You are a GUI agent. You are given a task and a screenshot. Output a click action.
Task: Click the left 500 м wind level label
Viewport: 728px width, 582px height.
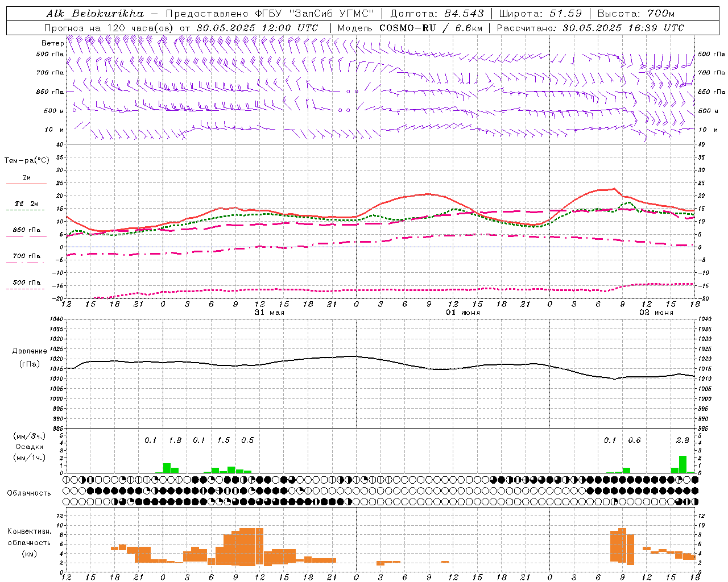pos(54,111)
